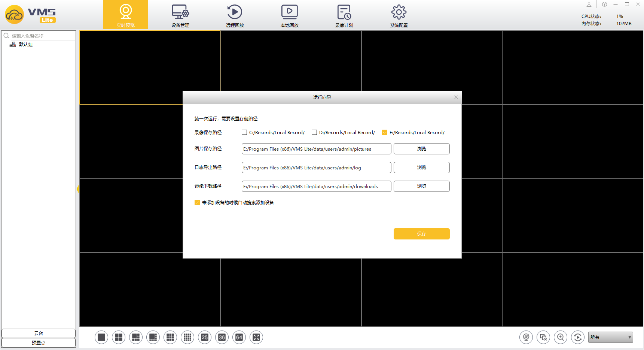Browse for the 录像下载路径 download path
This screenshot has height=350, width=644.
(422, 186)
